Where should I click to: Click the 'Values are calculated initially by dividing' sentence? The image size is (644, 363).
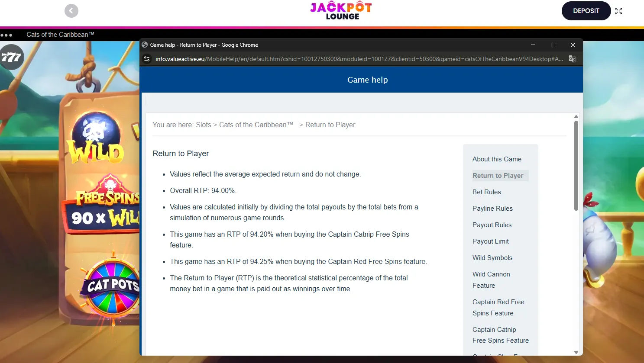(x=294, y=212)
